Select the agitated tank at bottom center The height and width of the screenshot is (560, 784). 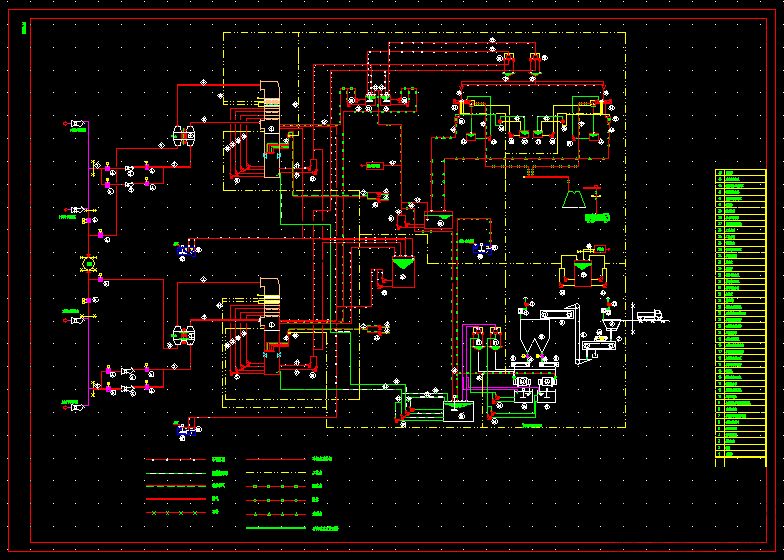(458, 410)
